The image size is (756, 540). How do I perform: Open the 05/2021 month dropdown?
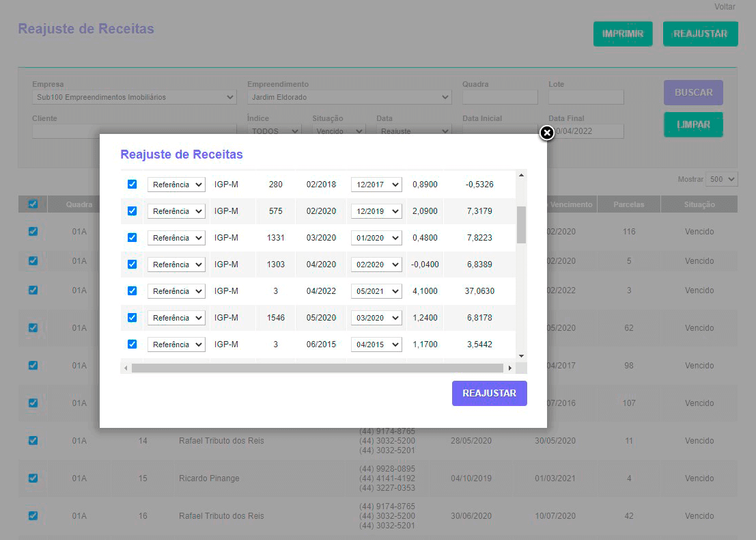(x=376, y=291)
